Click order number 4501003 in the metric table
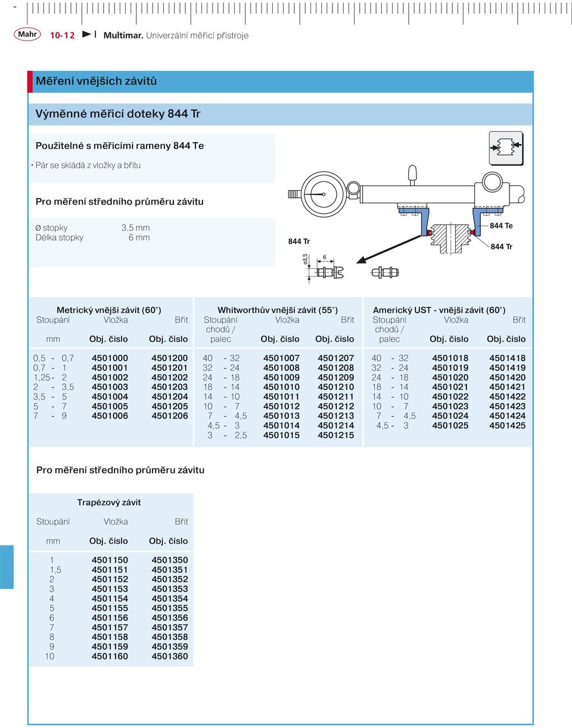Screen dimensions: 572x728 (110, 387)
